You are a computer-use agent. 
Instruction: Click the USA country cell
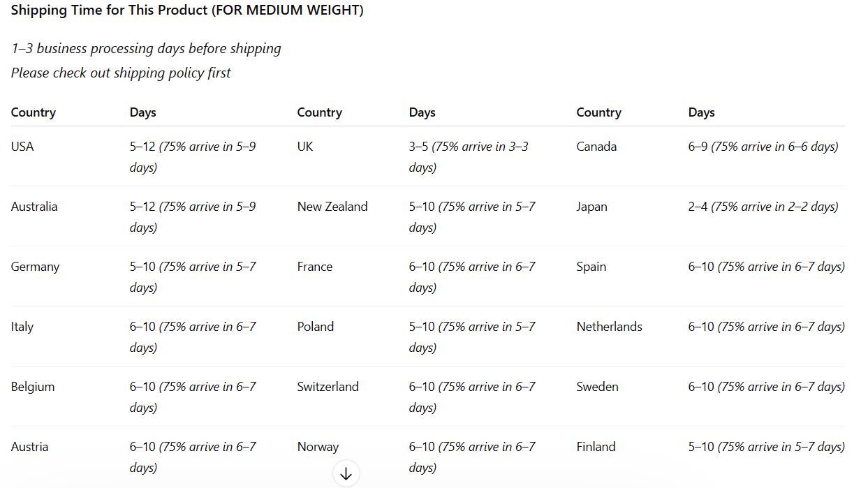[22, 147]
